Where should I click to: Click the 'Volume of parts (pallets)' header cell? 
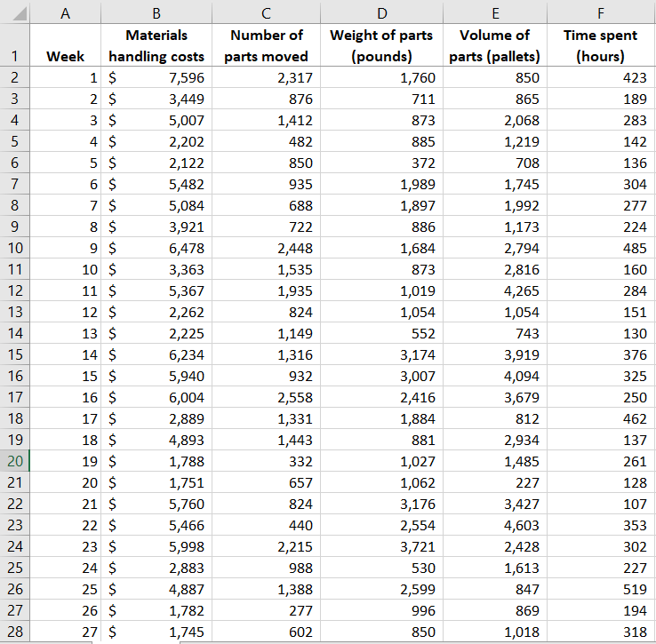coord(495,45)
